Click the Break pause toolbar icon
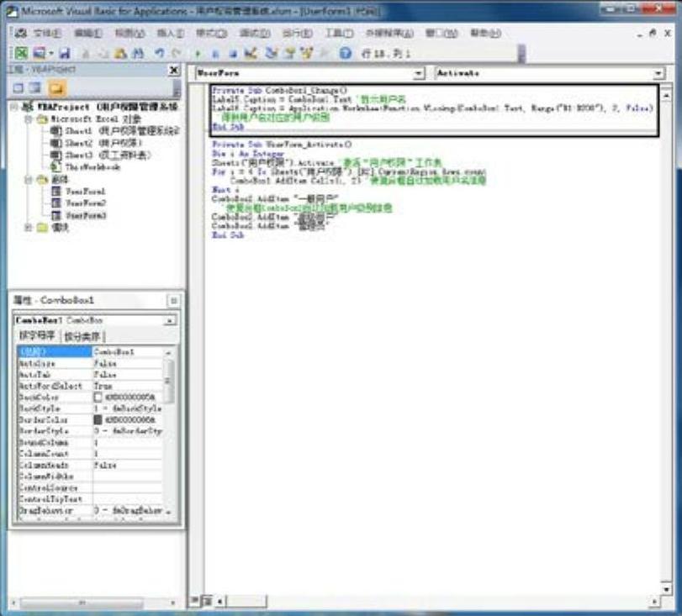 pos(215,54)
